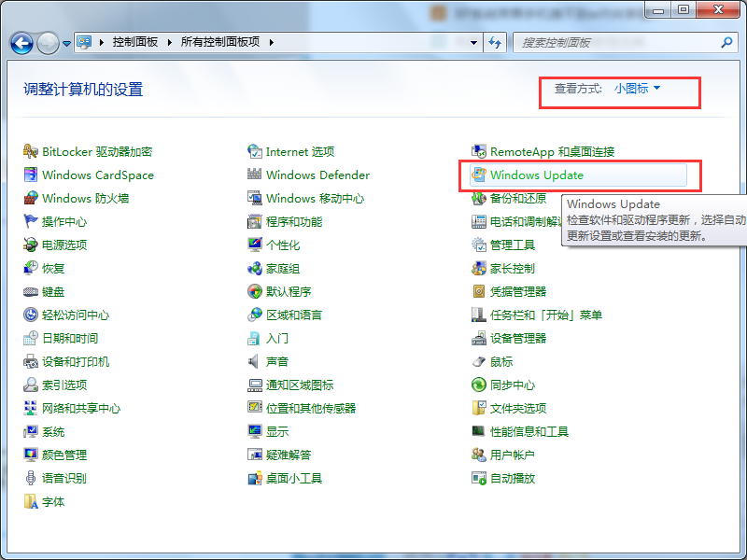The width and height of the screenshot is (747, 560).
Task: Open the 显示 link
Action: point(277,431)
